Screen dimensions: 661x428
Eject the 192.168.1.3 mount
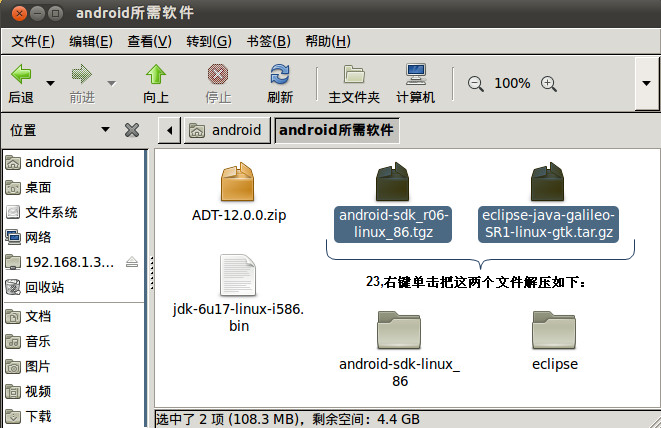point(132,262)
